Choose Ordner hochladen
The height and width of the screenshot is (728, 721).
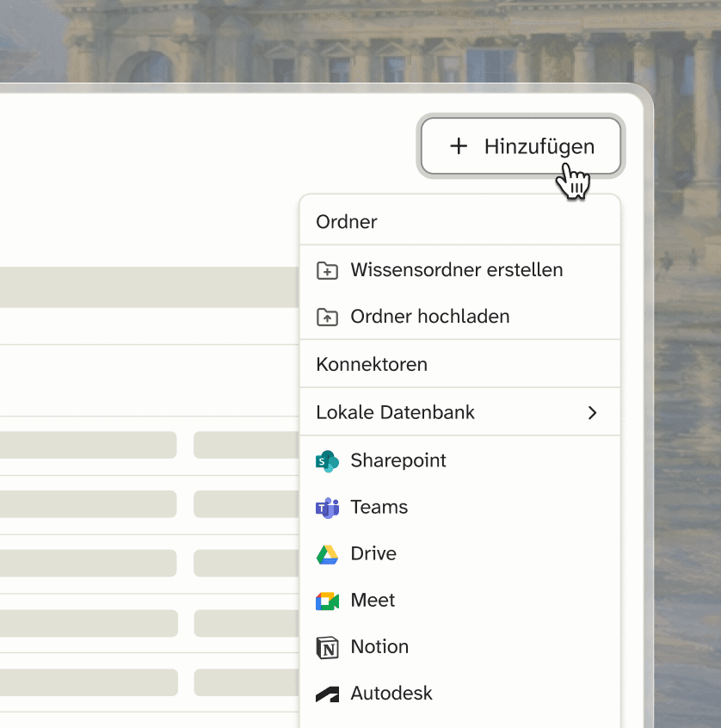coord(459,317)
